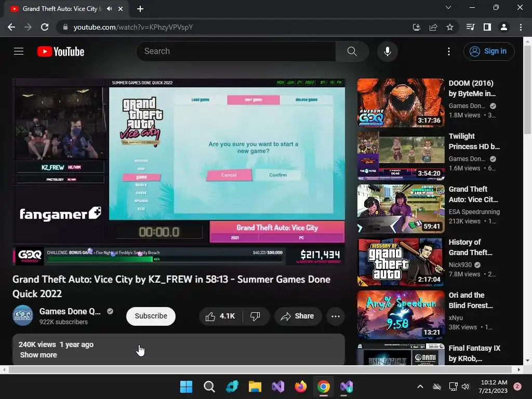Open File Explorer from taskbar
532x399 pixels.
point(255,387)
